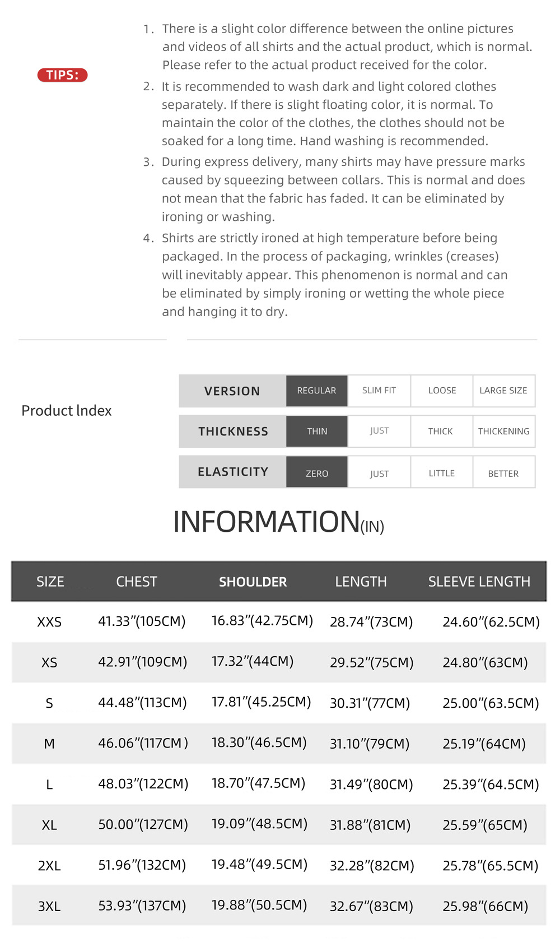The width and height of the screenshot is (560, 947).
Task: Click the ELASTICITY row label
Action: click(232, 472)
